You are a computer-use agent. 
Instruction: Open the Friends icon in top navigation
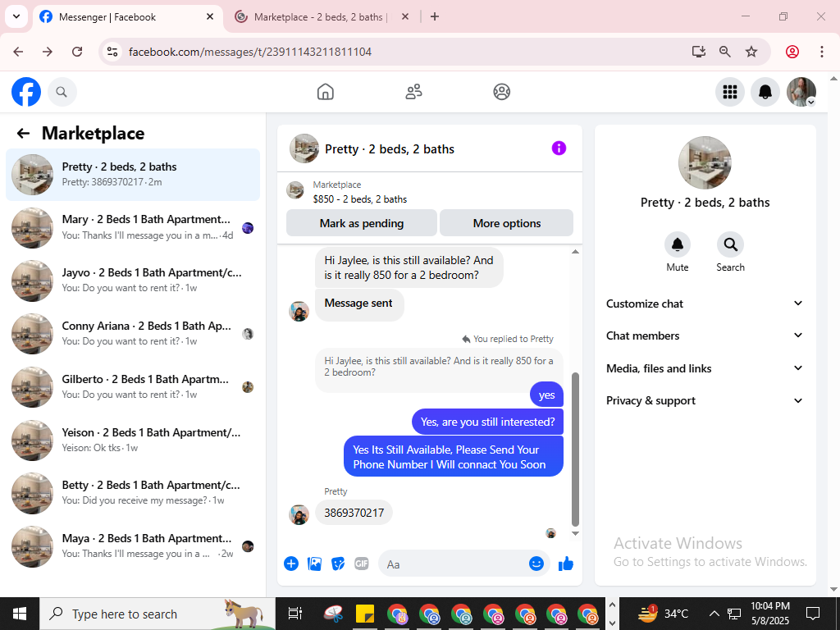pos(413,92)
